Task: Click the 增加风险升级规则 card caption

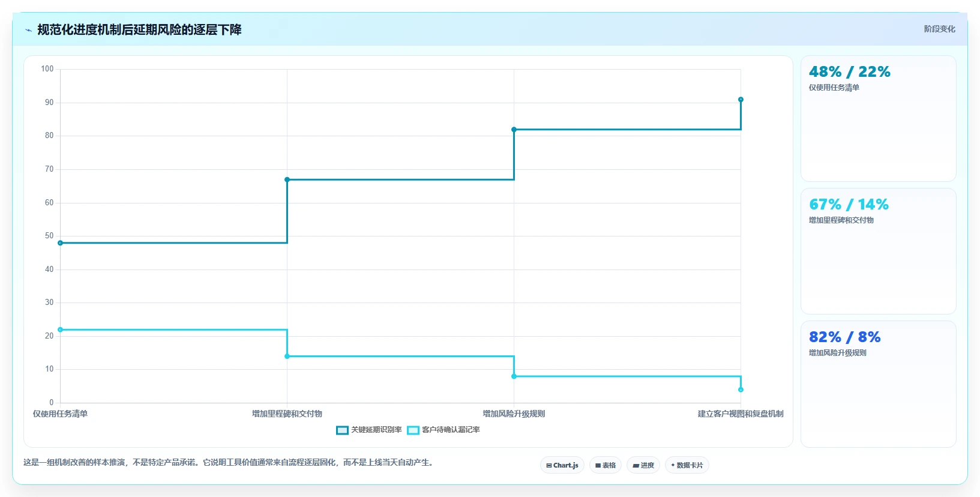Action: (837, 353)
